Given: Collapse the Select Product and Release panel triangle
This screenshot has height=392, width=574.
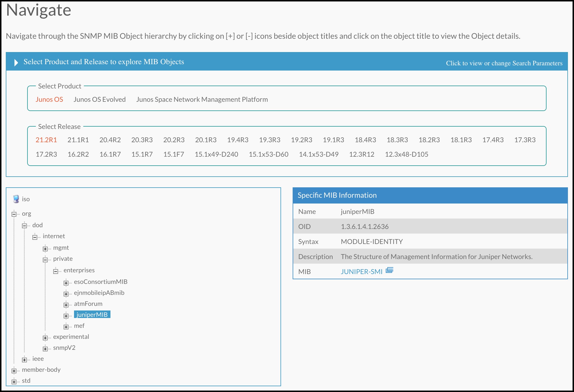Looking at the screenshot, I should 16,62.
